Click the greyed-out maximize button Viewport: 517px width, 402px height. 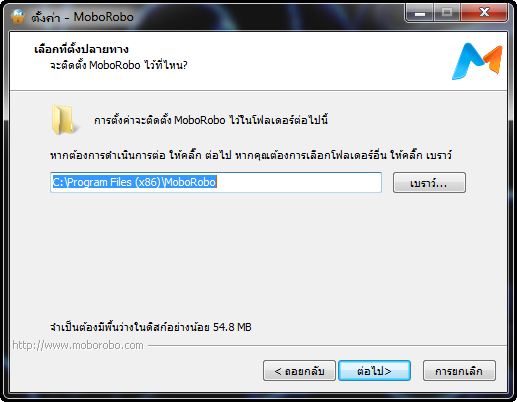click(x=447, y=13)
